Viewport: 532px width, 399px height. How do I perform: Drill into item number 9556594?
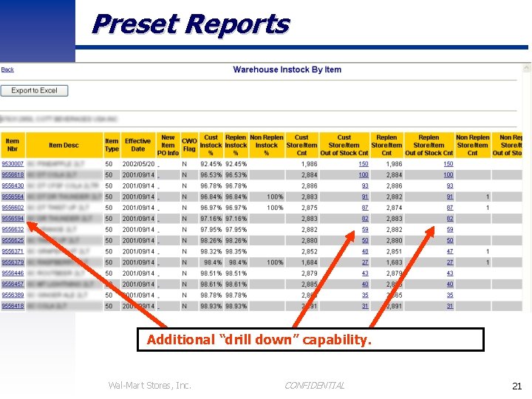point(13,219)
